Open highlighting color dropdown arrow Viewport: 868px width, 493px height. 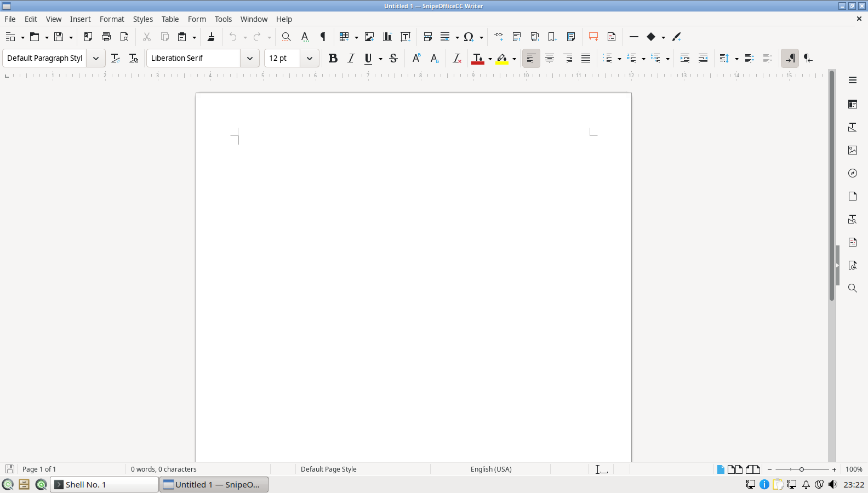[x=514, y=59]
